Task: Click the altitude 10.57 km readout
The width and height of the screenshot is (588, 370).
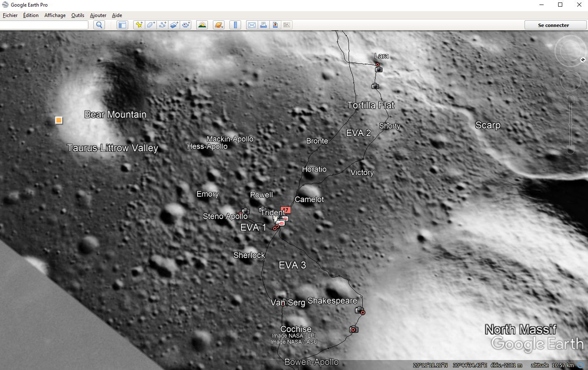Action: tap(552, 365)
